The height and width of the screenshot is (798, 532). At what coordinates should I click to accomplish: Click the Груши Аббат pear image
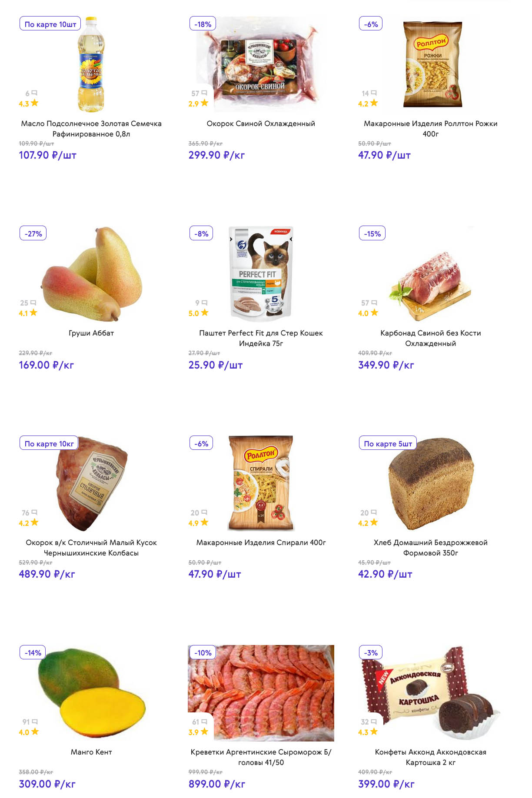[92, 274]
